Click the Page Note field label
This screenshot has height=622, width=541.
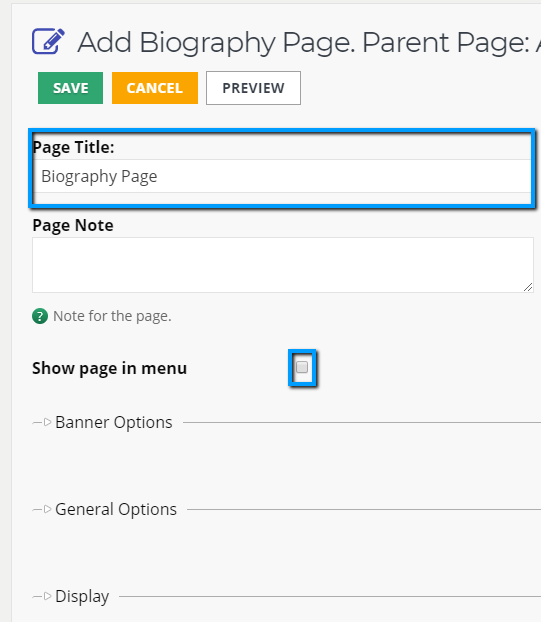[73, 225]
